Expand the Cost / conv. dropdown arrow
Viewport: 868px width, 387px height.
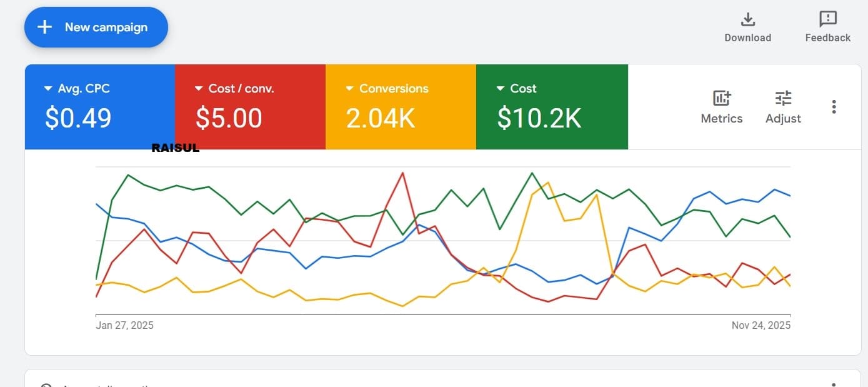click(x=199, y=89)
